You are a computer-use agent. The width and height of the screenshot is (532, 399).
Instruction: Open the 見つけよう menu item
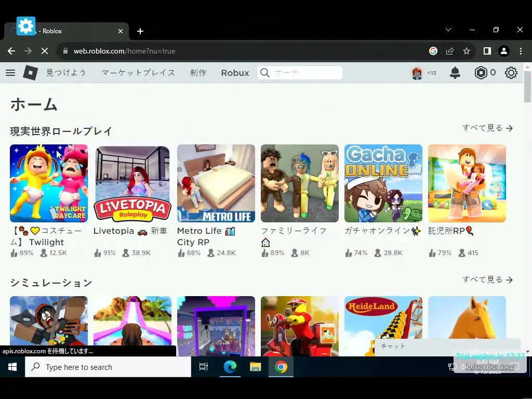66,73
